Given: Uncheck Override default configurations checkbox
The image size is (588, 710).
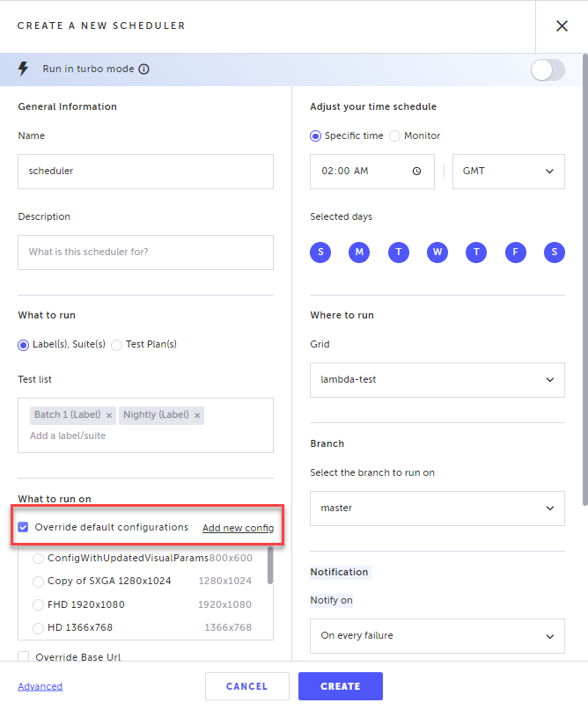Looking at the screenshot, I should [24, 528].
